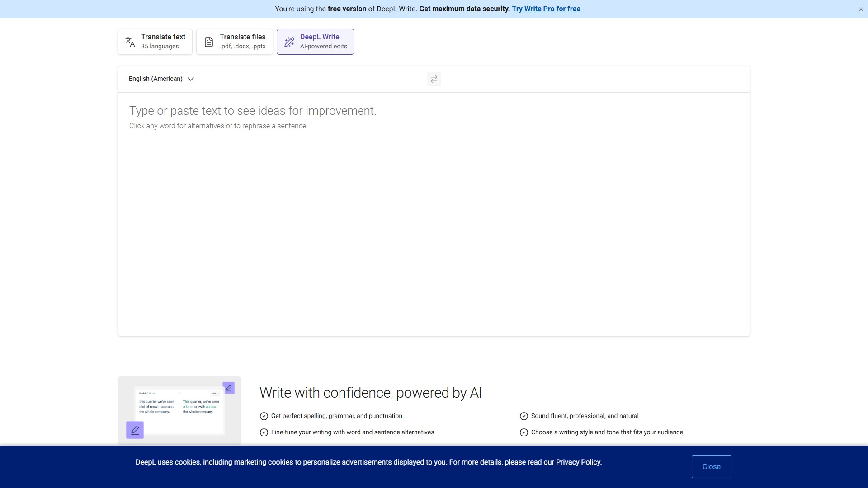Expand language list via chevron arrow
This screenshot has width=868, height=488.
(191, 79)
